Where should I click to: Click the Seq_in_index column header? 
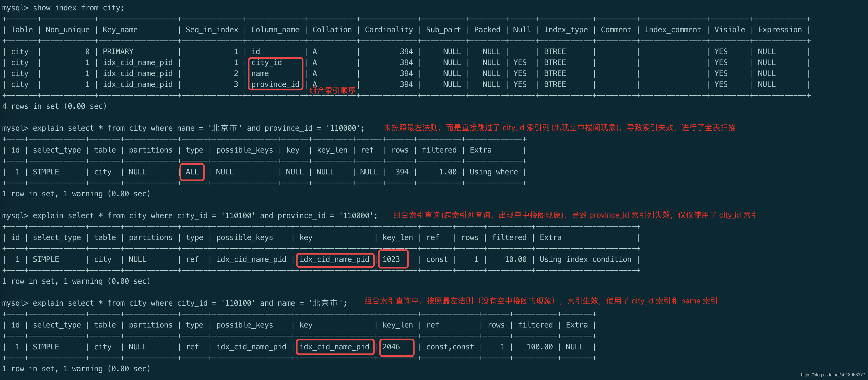[212, 30]
